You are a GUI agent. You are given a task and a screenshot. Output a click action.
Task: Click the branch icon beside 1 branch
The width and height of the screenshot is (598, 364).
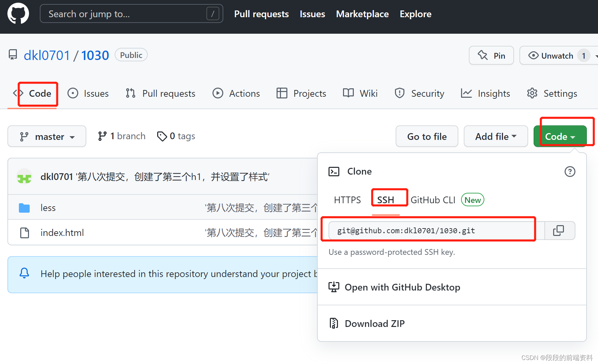102,136
